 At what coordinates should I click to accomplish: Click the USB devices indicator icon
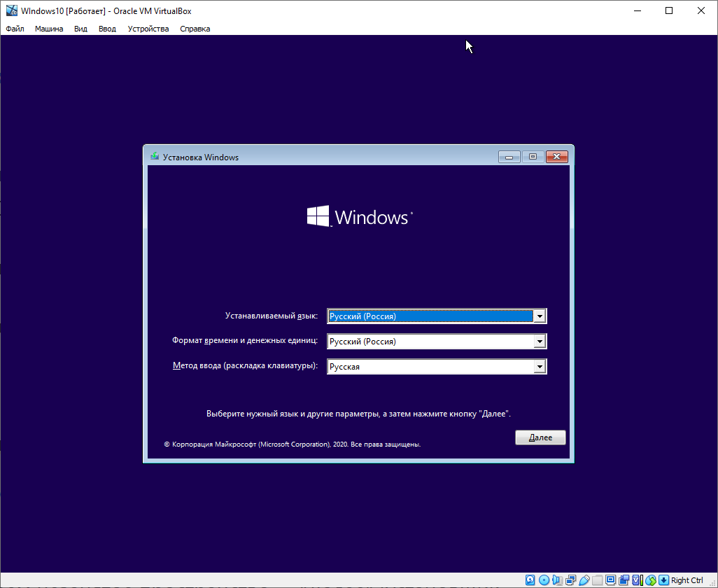click(584, 580)
